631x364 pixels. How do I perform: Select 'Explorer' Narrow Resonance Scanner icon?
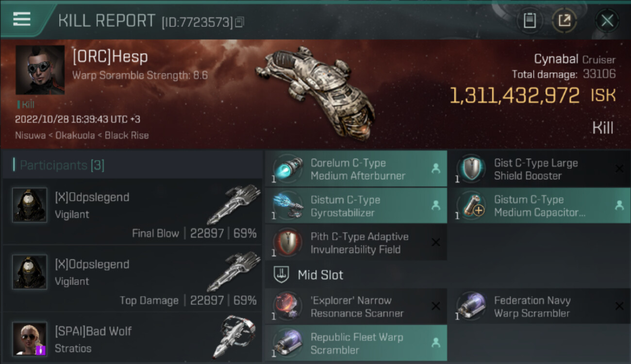click(x=287, y=306)
